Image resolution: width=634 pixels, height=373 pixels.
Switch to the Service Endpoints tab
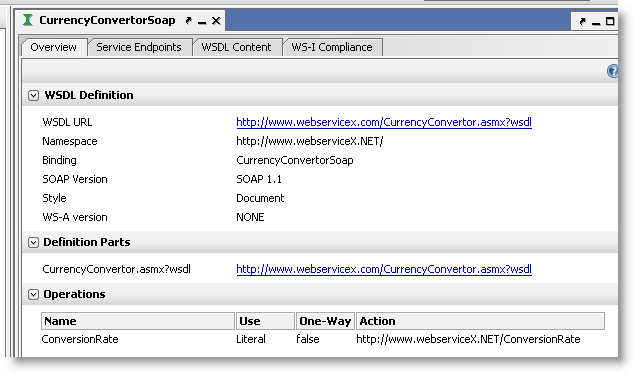click(x=139, y=47)
